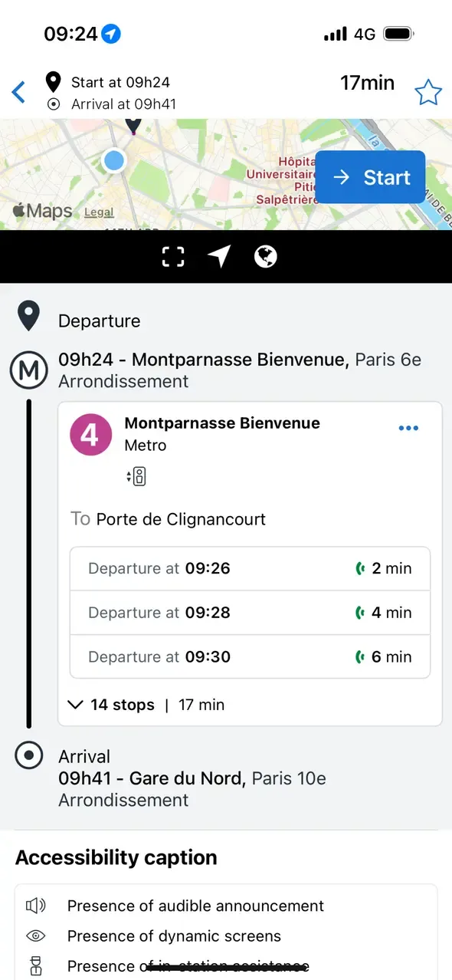
Task: Tap the Metro line 4 badge
Action: click(x=90, y=434)
